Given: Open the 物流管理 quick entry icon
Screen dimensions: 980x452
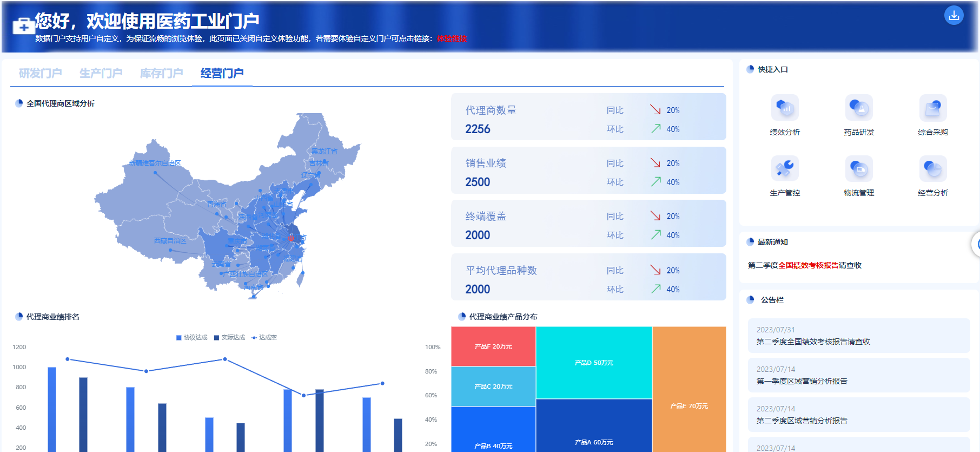Looking at the screenshot, I should point(859,168).
